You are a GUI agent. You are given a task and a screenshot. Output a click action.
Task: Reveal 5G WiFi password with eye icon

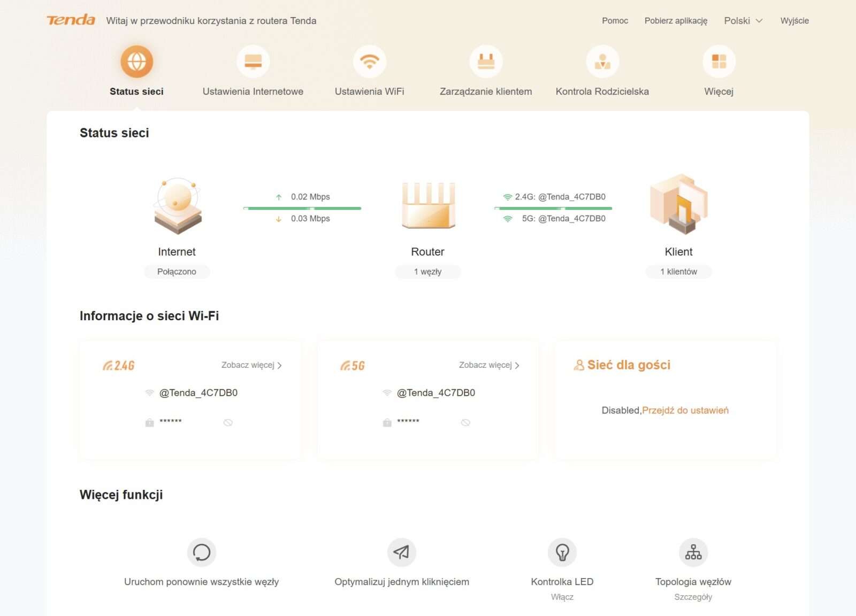[x=465, y=423]
